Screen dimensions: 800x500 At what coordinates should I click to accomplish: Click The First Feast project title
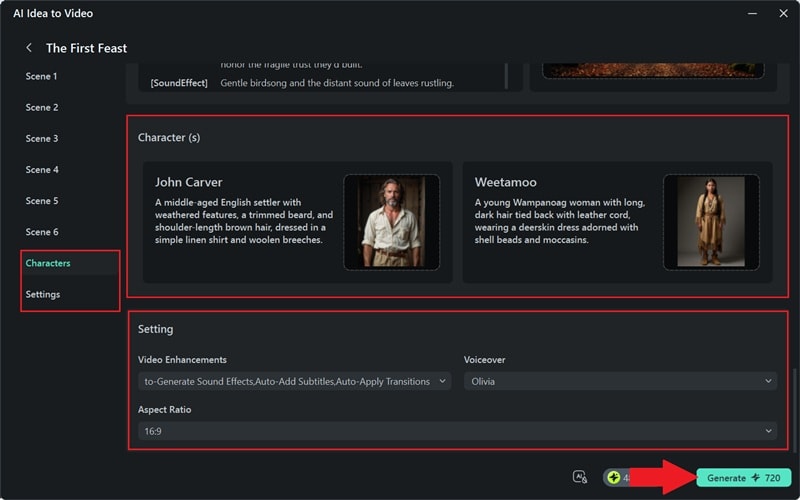86,48
